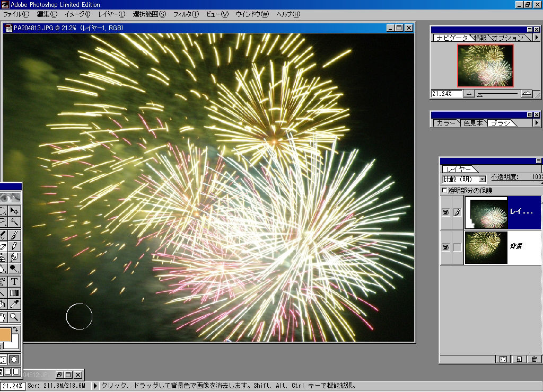Select the ブラシ tab
The image size is (543, 392).
[501, 123]
